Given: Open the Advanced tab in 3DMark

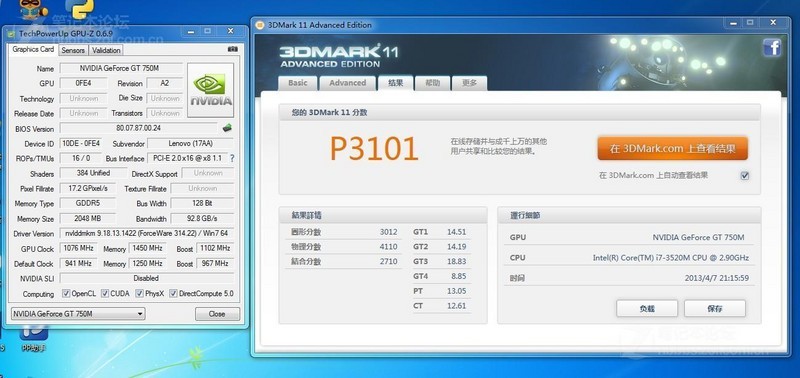Looking at the screenshot, I should (x=347, y=83).
